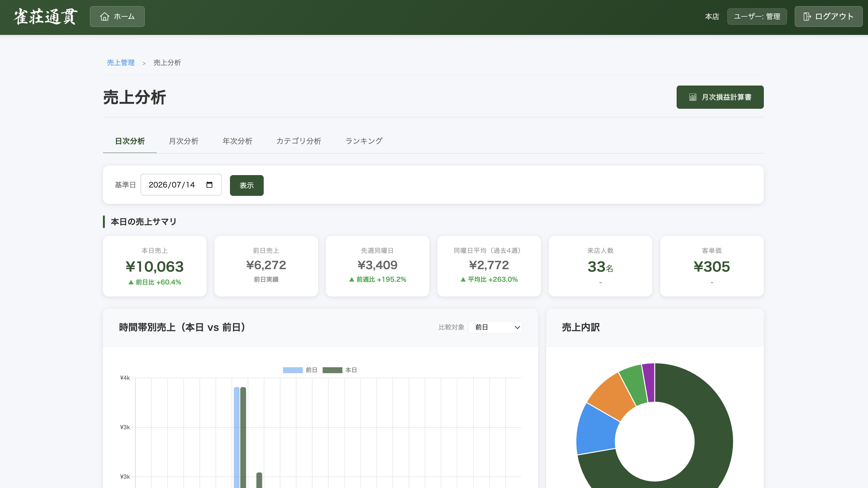Screen dimensions: 868x488
Task: Click the 本日売上 value ¥10,063
Action: coord(155,267)
